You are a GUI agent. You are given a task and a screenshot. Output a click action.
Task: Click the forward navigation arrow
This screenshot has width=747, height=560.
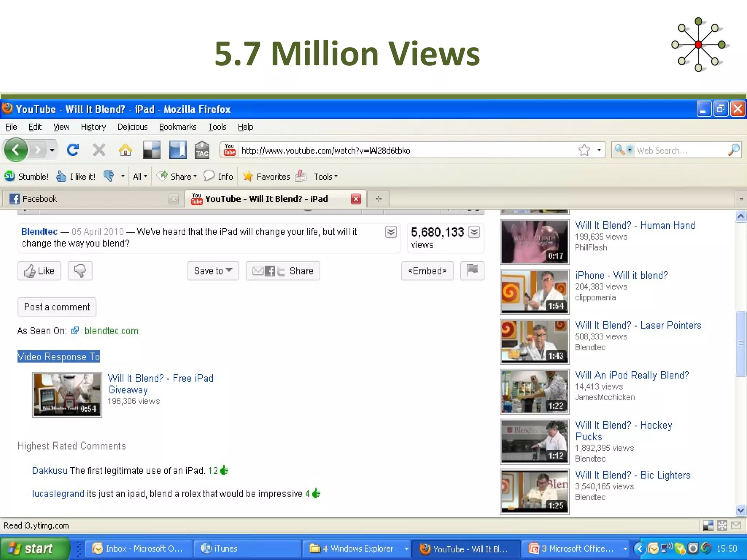(38, 150)
